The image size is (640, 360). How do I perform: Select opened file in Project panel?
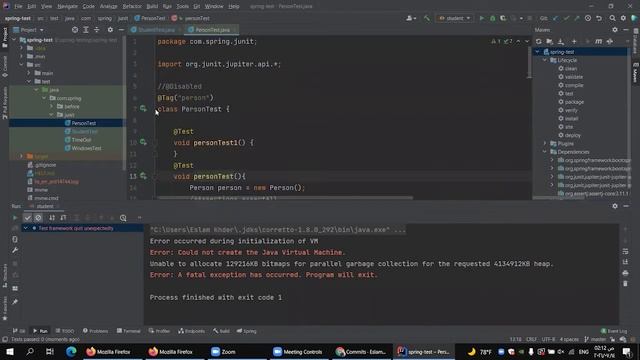[75, 30]
